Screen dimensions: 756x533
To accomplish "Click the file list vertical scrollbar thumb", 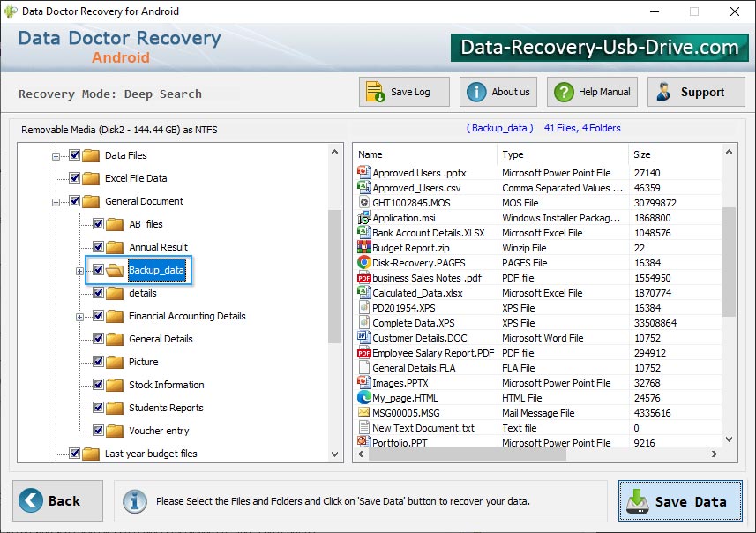I will (729, 262).
